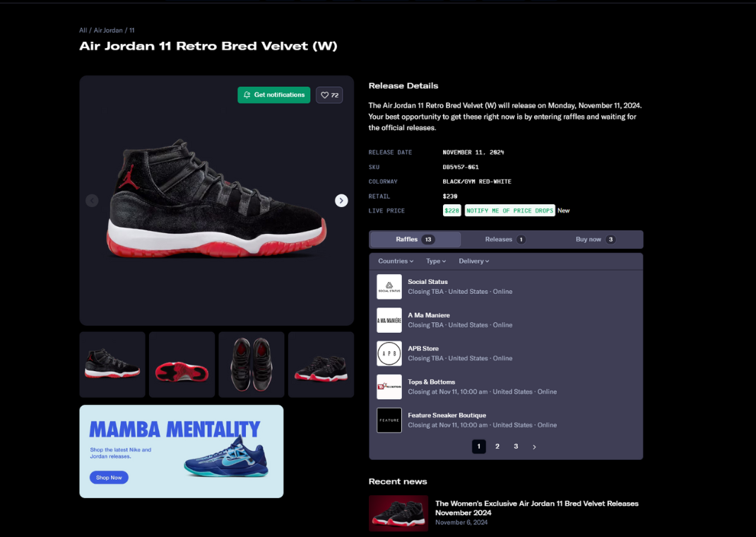
Task: Click the A Ma Maniere store logo
Action: (389, 320)
